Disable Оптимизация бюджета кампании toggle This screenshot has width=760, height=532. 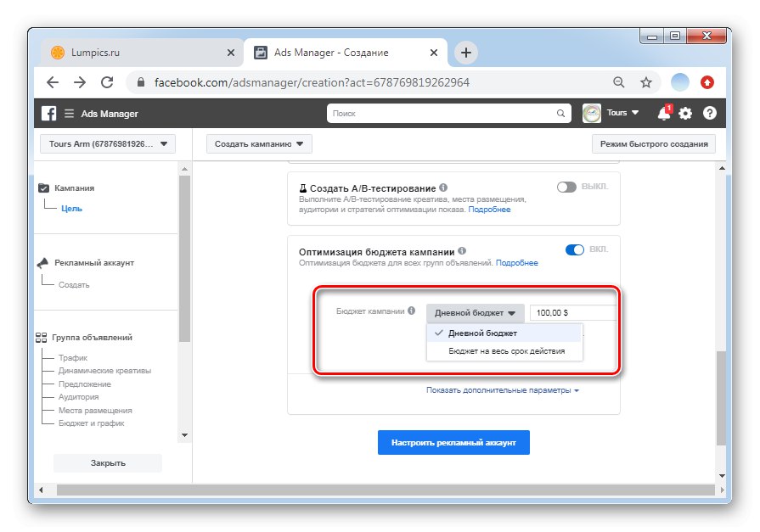[574, 250]
